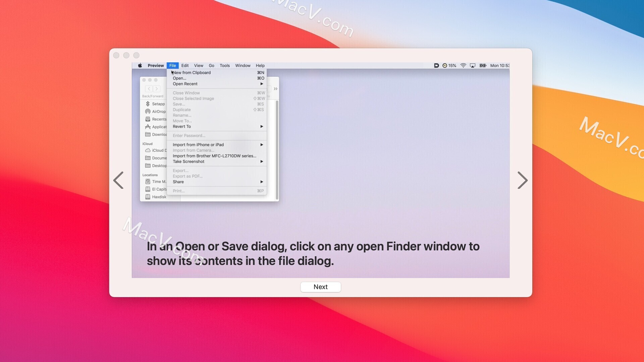The width and height of the screenshot is (644, 362).
Task: Click the iCloud Drive cloud icon
Action: coord(148,150)
